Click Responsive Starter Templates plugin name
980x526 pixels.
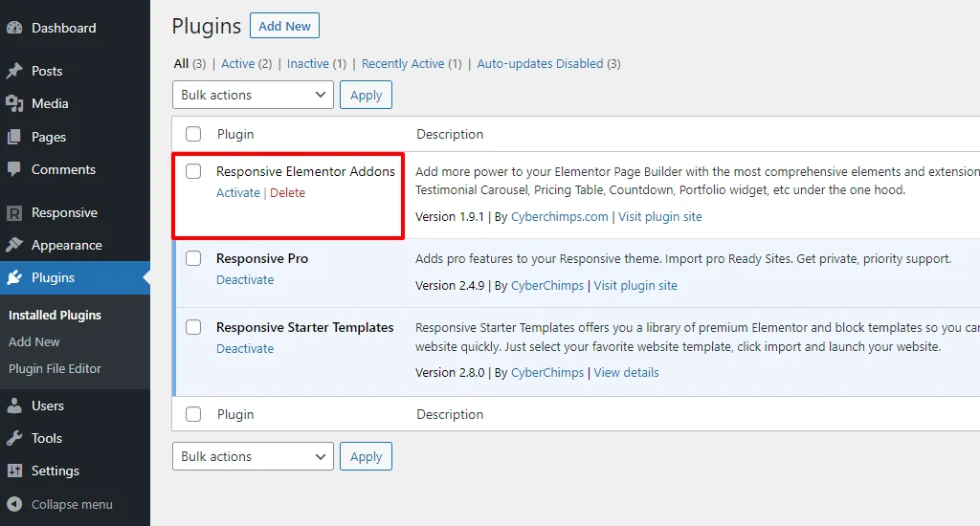pyautogui.click(x=305, y=327)
